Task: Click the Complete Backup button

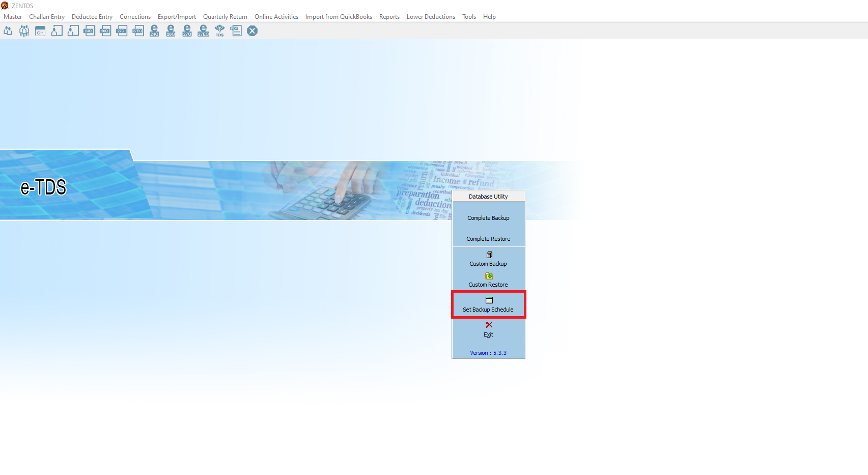Action: tap(488, 218)
